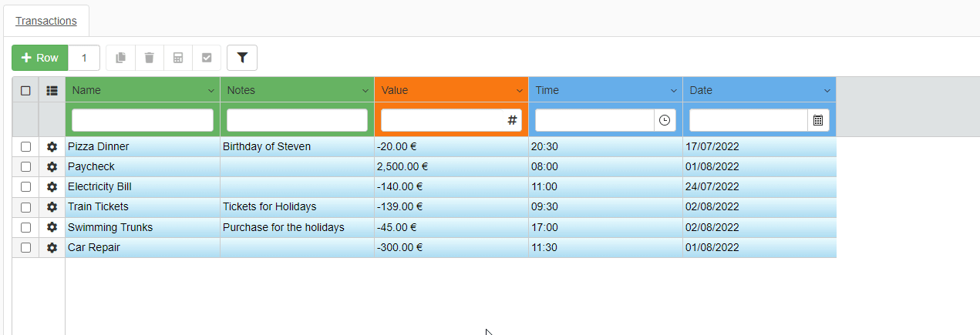The width and height of the screenshot is (980, 335).
Task: Expand the Date column header dropdown
Action: point(827,91)
